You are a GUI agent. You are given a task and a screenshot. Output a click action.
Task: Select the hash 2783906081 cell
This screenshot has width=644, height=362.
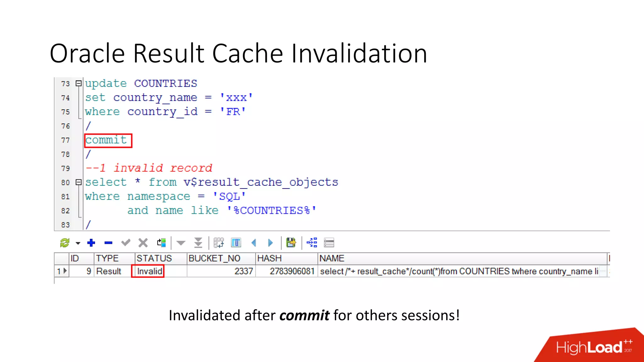point(287,271)
